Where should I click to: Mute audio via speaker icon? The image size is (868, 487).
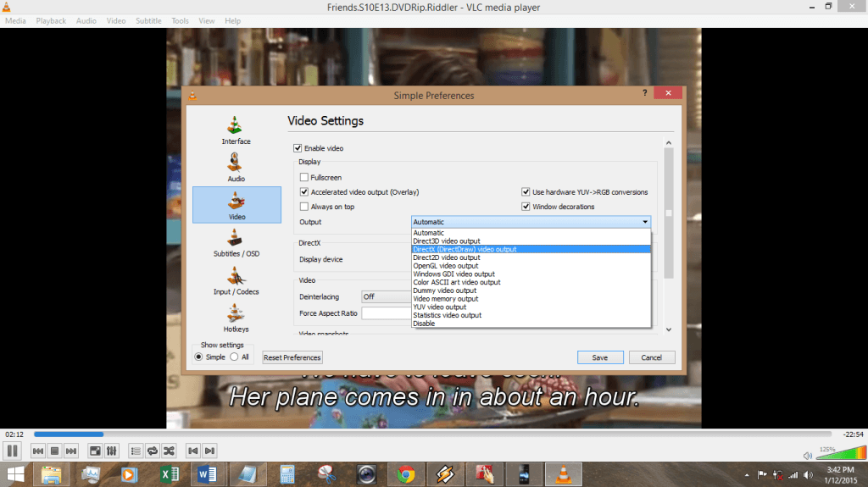tap(808, 456)
